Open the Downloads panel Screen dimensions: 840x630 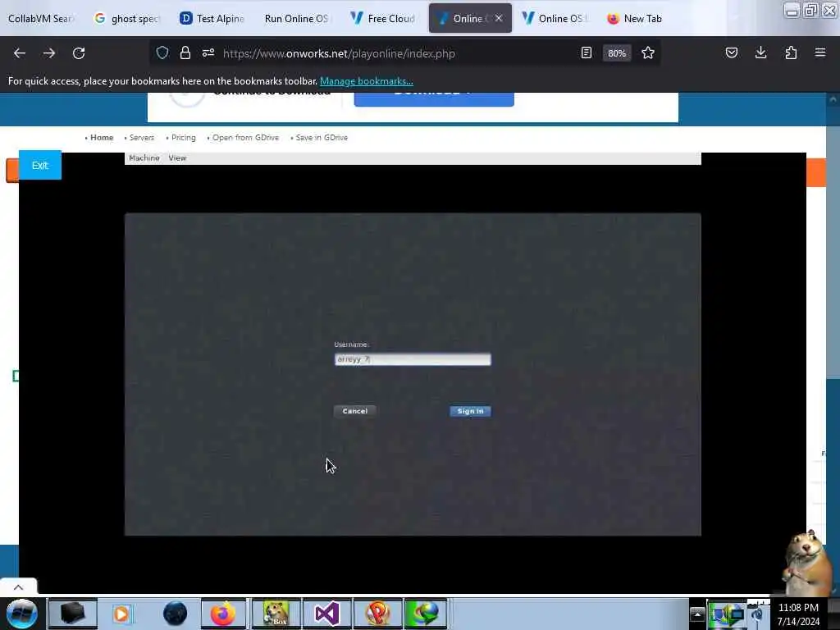[x=760, y=52]
